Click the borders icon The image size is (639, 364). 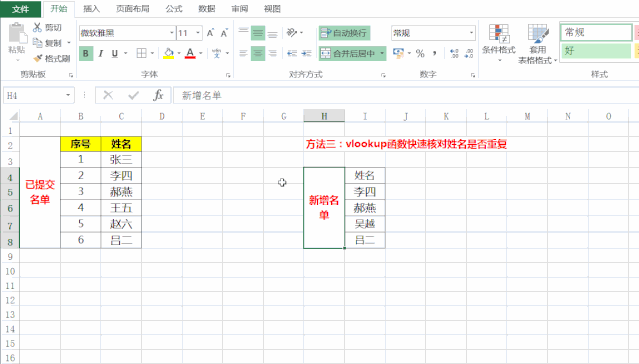tap(141, 53)
